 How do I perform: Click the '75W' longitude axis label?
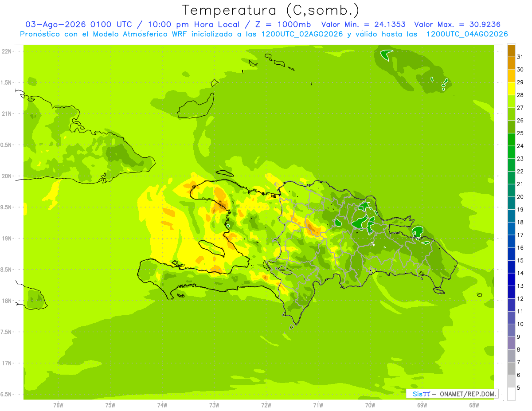click(x=110, y=405)
